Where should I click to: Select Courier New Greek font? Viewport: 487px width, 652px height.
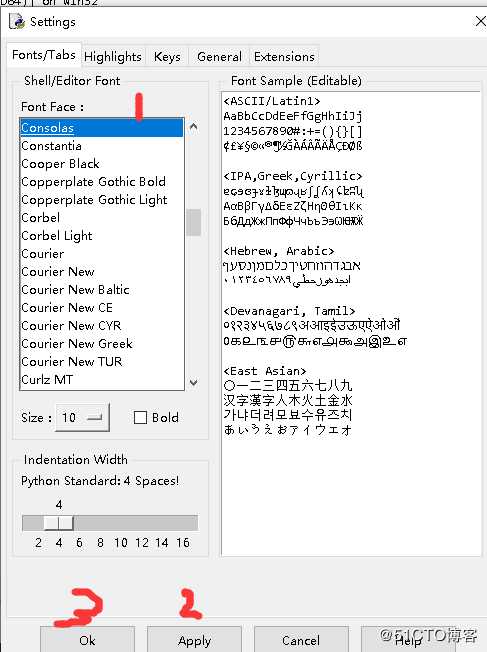pyautogui.click(x=101, y=343)
